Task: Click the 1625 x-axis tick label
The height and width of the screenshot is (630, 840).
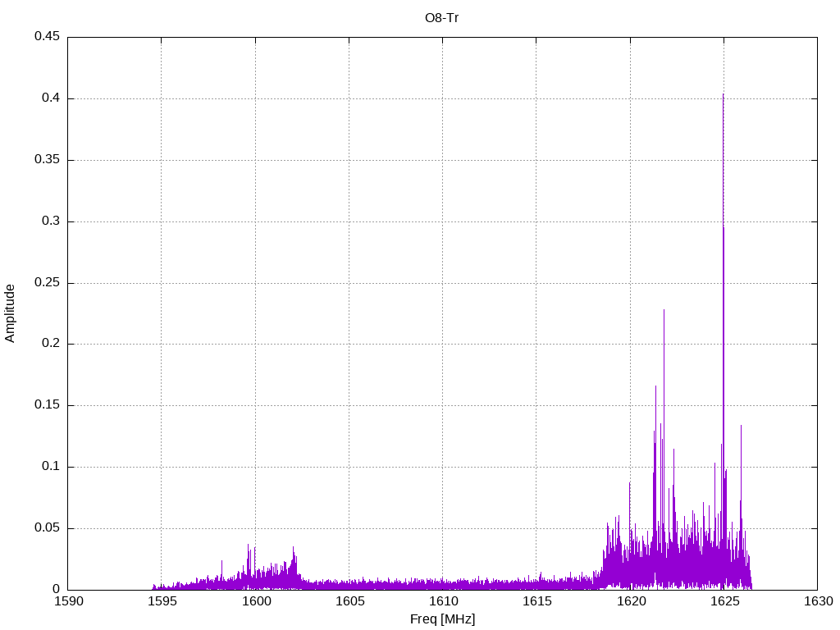Action: [724, 601]
